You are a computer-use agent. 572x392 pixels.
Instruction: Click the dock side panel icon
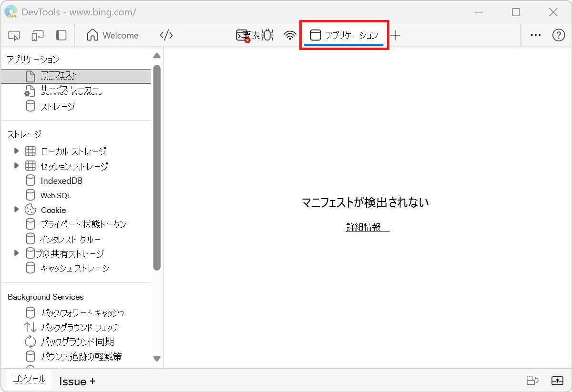[x=61, y=35]
